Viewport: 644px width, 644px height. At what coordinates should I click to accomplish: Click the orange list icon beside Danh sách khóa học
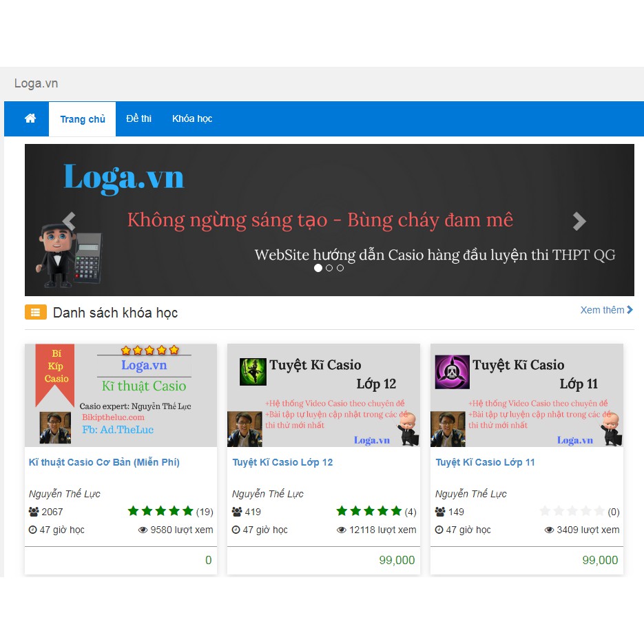(x=36, y=312)
